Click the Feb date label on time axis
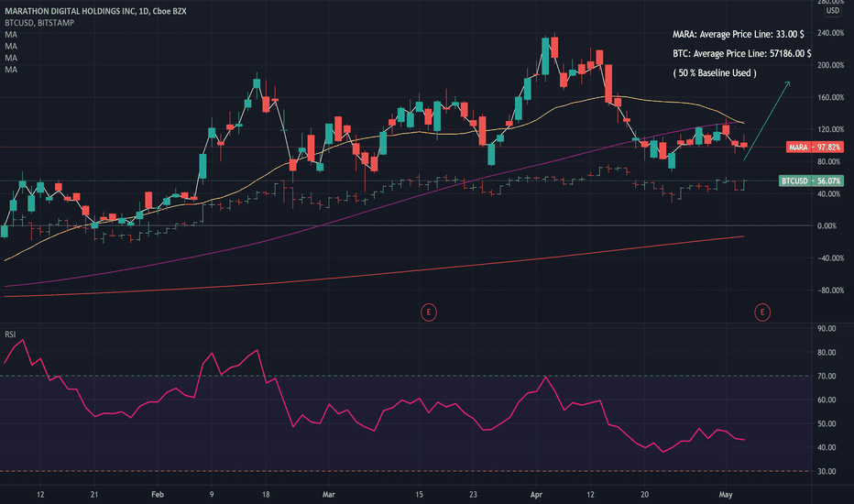 pos(158,495)
